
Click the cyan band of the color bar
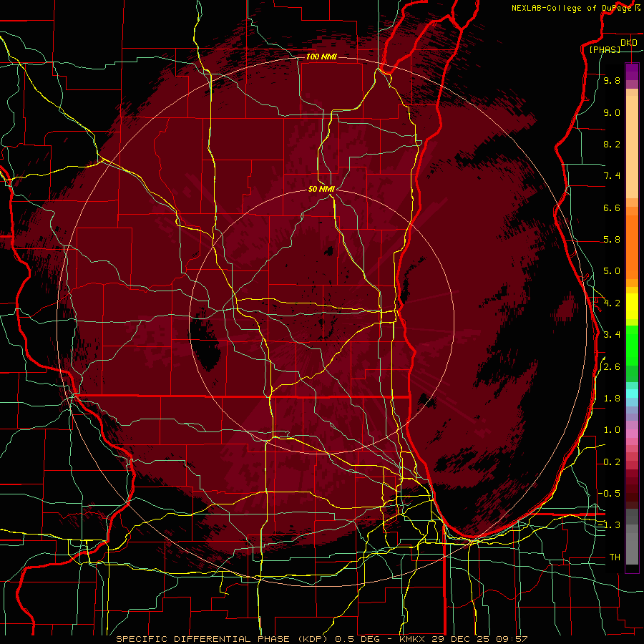click(632, 394)
